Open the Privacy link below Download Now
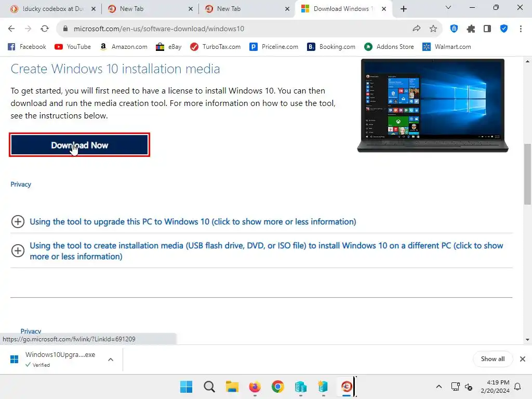The width and height of the screenshot is (532, 399). coord(21,184)
